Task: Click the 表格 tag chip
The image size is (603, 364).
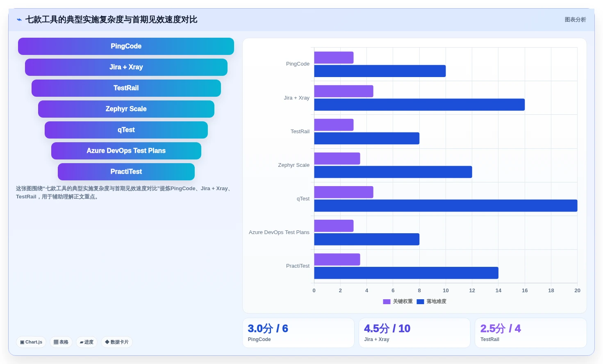Action: 61,342
